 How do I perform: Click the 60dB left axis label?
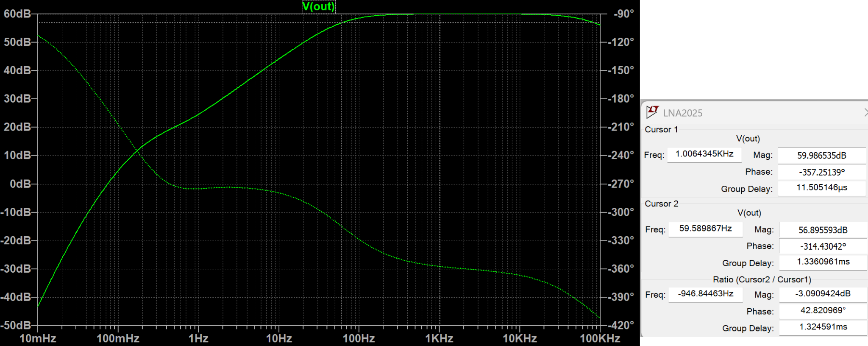17,14
